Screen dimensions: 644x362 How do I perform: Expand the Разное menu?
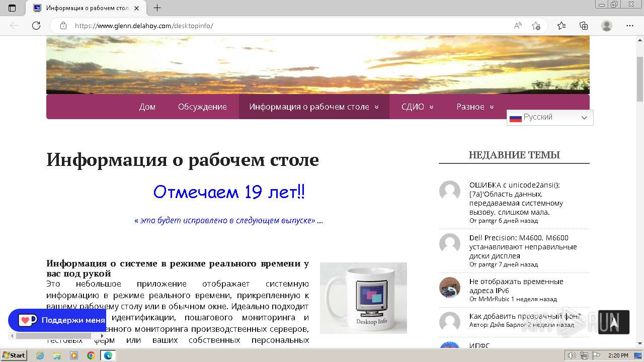[475, 107]
